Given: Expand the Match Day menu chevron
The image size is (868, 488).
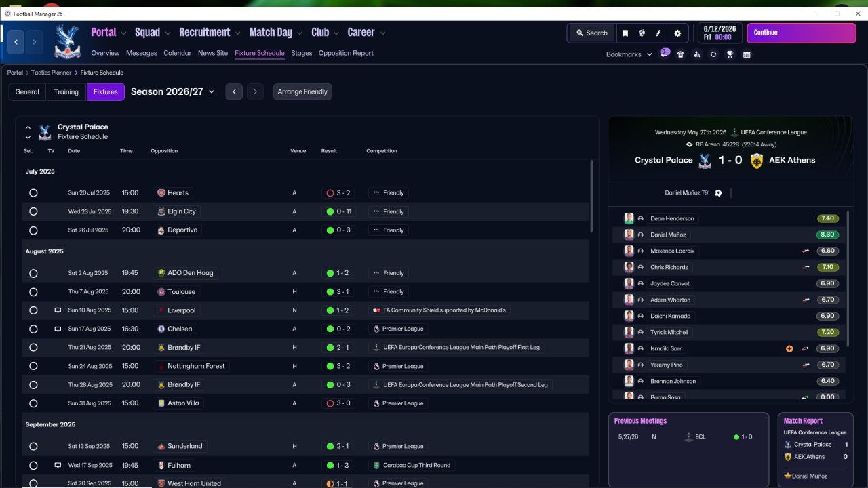Looking at the screenshot, I should coord(300,33).
